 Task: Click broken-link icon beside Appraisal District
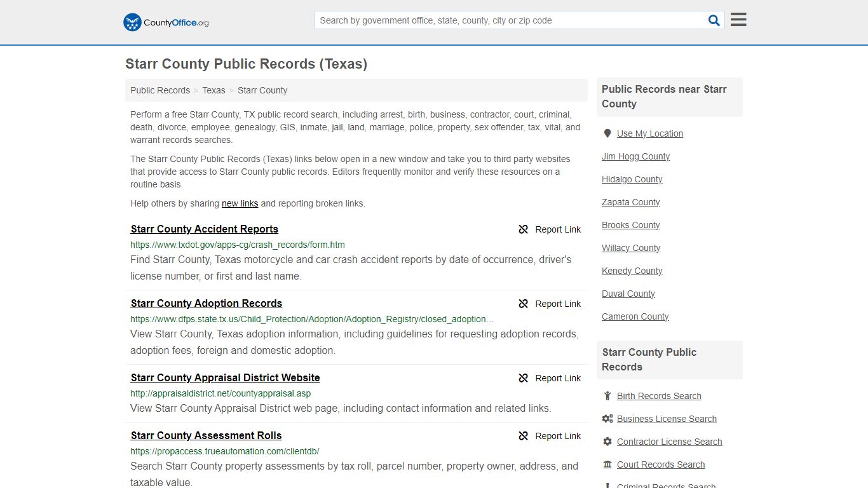click(523, 378)
